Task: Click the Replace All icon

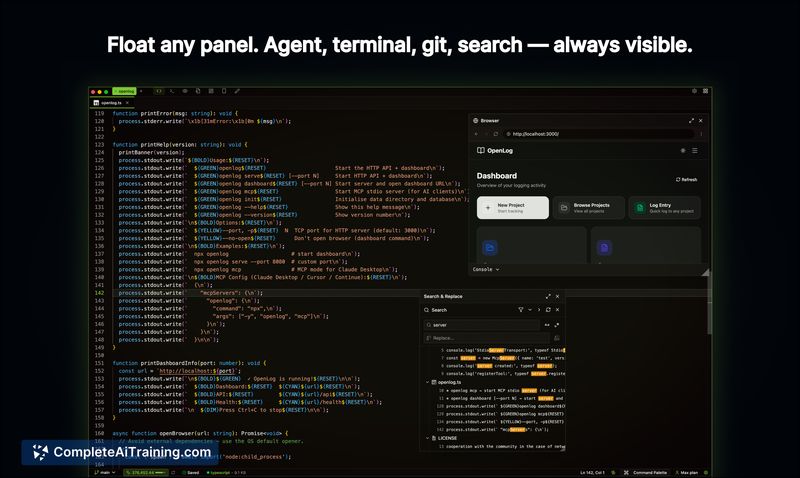Action: 557,338
